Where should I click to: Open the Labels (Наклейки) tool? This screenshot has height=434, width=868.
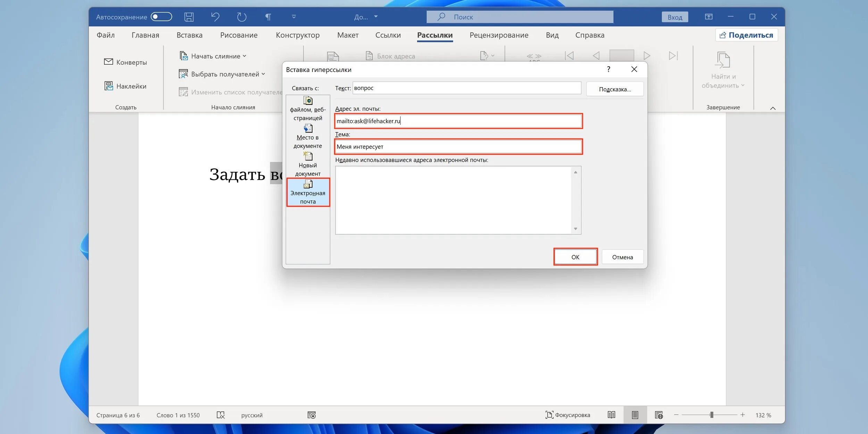coord(126,86)
